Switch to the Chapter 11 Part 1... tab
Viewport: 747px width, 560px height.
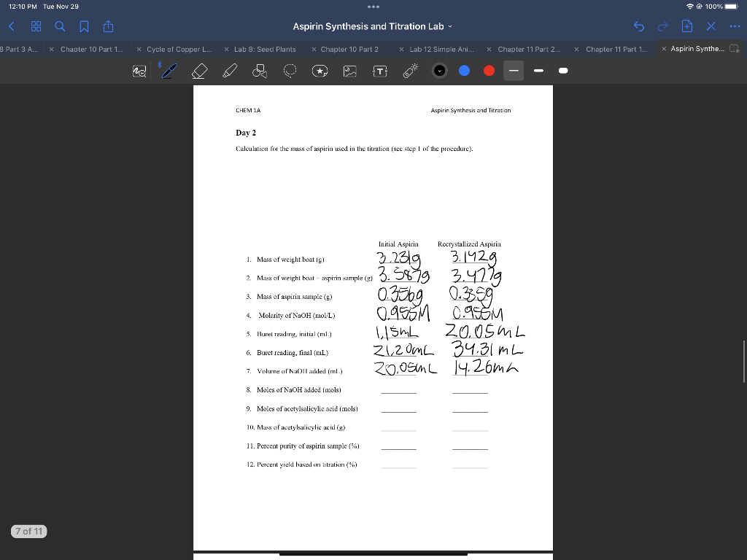coord(616,49)
